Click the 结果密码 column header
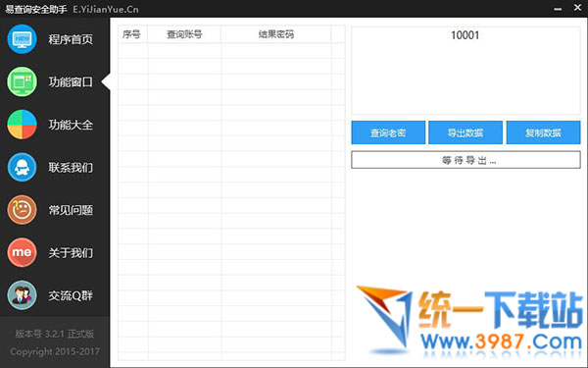The height and width of the screenshot is (368, 588). click(x=276, y=34)
